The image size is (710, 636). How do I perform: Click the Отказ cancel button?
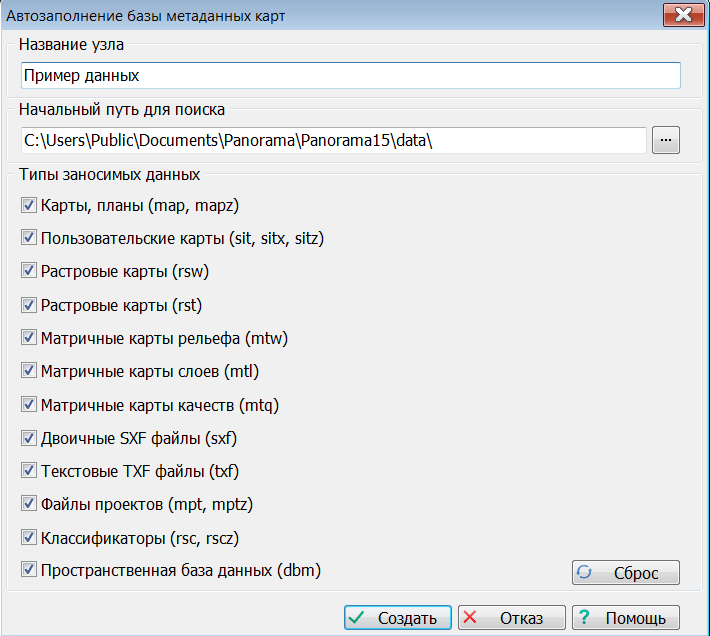(511, 618)
